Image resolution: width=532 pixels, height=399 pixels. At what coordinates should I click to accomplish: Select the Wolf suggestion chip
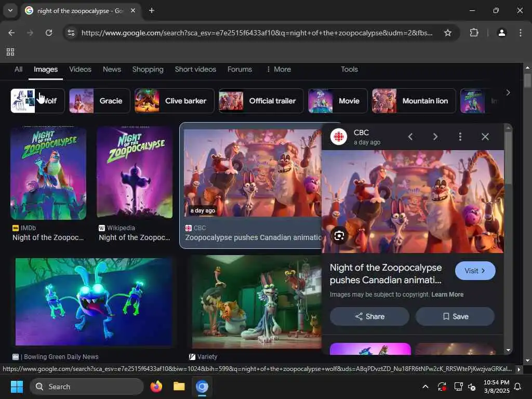coord(37,101)
